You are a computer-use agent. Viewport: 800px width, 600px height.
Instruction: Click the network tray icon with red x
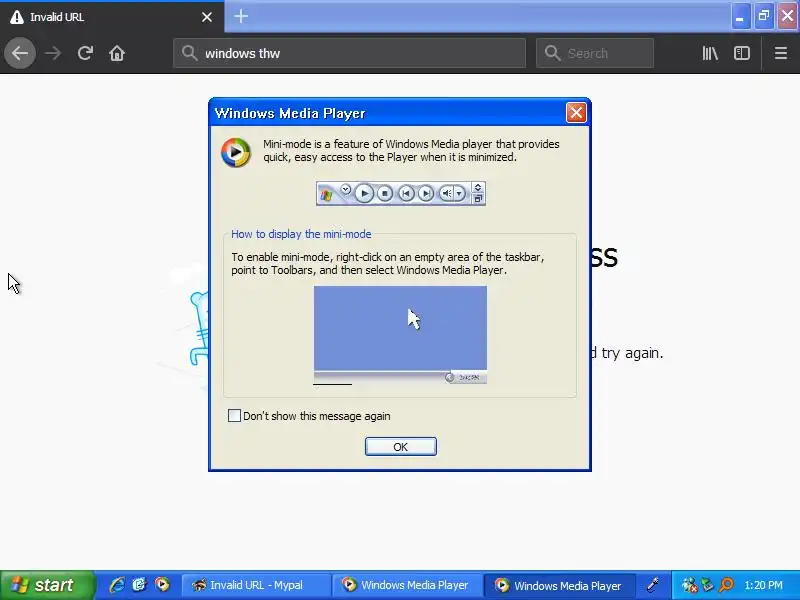coord(689,585)
